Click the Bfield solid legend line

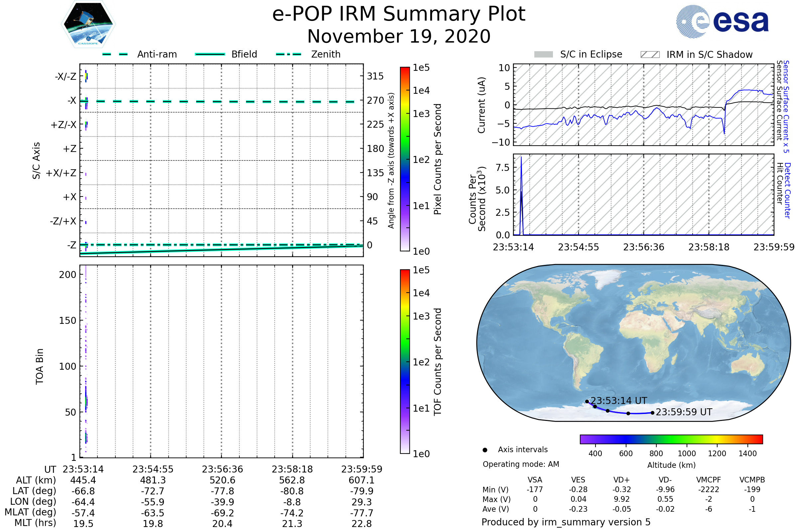click(x=210, y=54)
